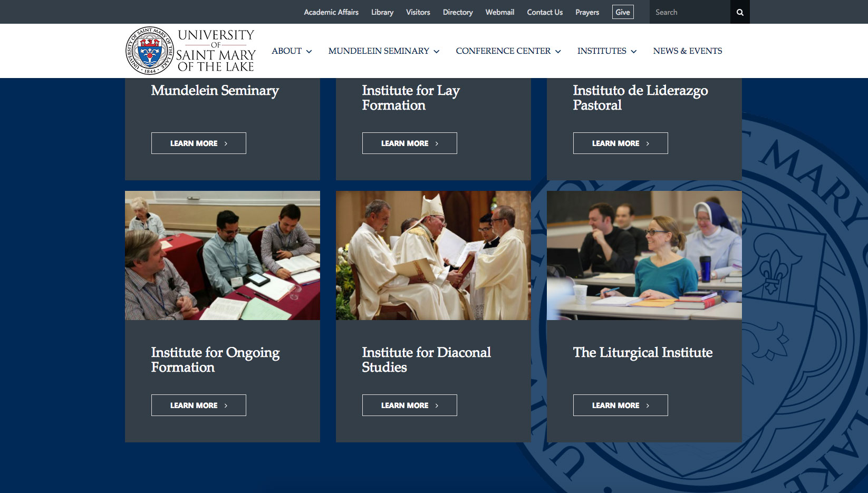Learn more about The Liturgical Institute
The width and height of the screenshot is (868, 493).
click(x=621, y=405)
